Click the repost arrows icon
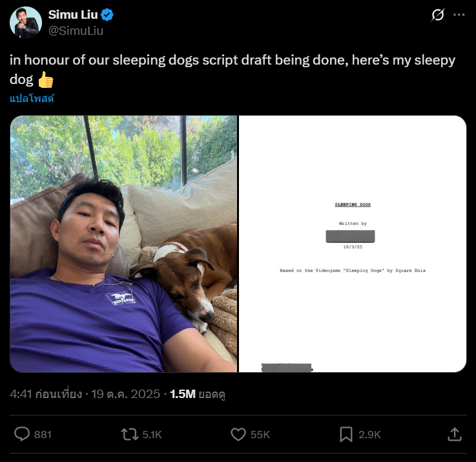The height and width of the screenshot is (462, 476). [130, 434]
